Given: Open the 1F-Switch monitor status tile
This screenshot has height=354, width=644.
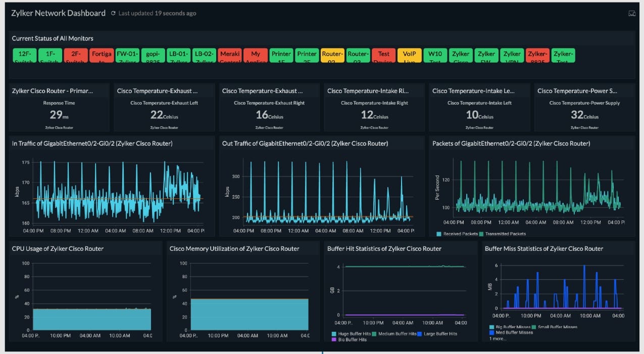Looking at the screenshot, I should (51, 56).
